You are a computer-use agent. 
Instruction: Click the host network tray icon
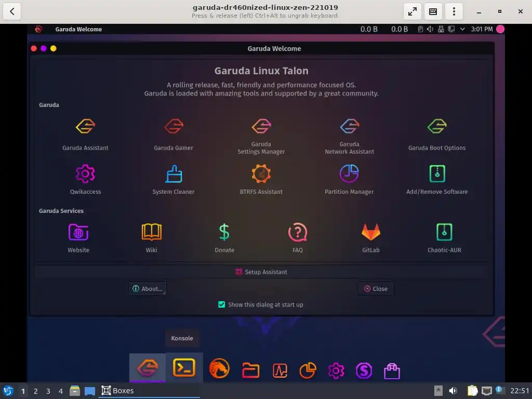point(486,391)
